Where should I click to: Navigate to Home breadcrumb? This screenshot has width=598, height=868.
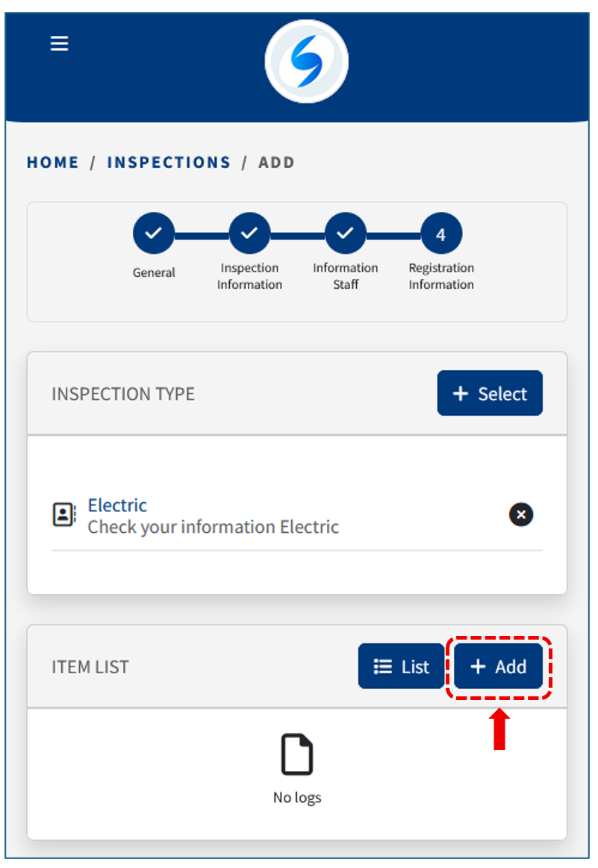pyautogui.click(x=53, y=163)
